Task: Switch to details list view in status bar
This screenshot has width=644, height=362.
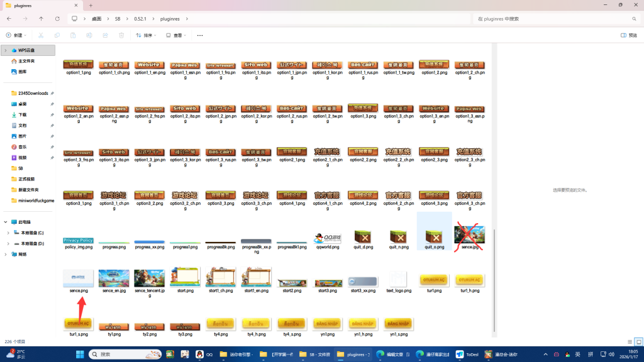Action: [x=630, y=341]
